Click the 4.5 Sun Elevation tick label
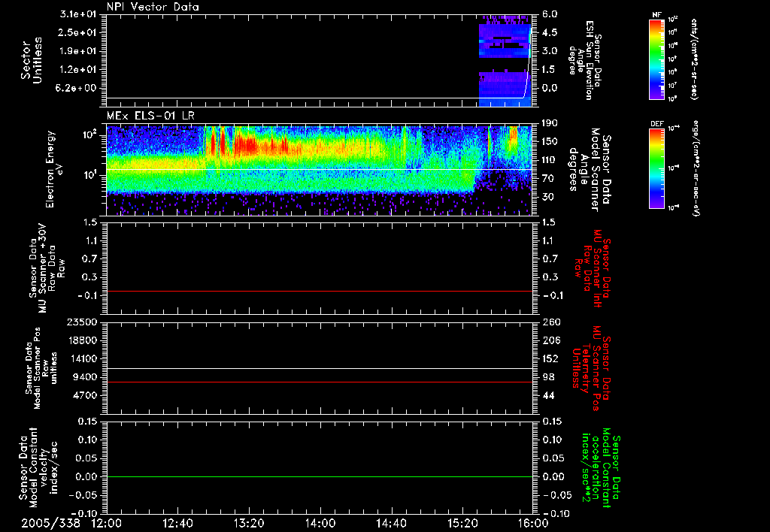Viewport: 770px width, 532px height. pyautogui.click(x=550, y=32)
